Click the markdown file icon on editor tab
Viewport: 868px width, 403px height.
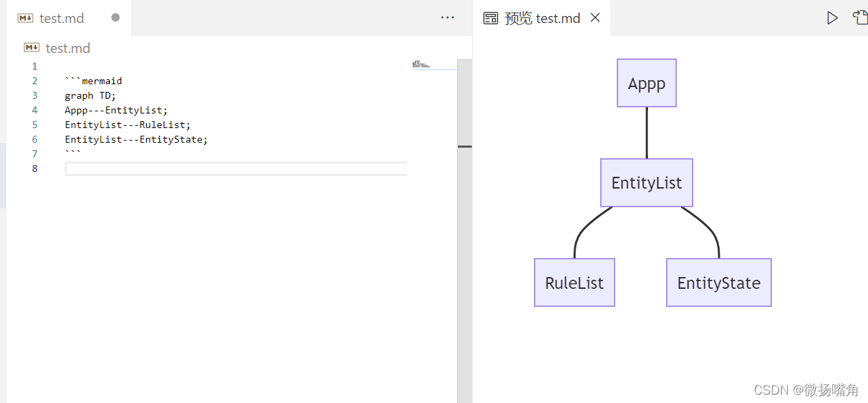coord(26,18)
